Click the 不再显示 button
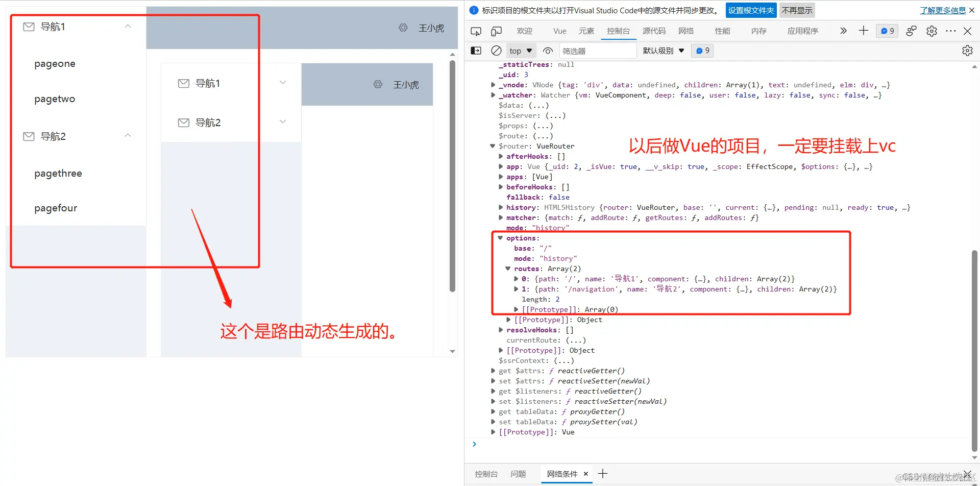Screen dimensions: 980x486 (x=797, y=10)
